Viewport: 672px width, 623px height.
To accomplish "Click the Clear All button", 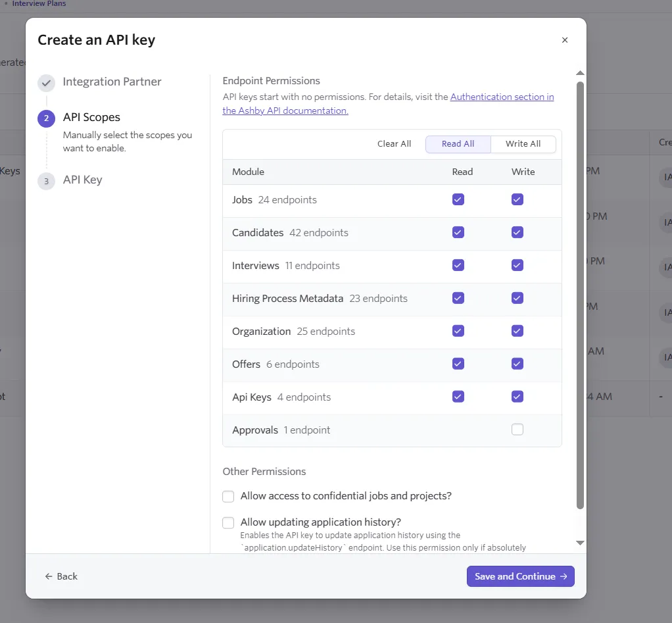I will pyautogui.click(x=394, y=144).
